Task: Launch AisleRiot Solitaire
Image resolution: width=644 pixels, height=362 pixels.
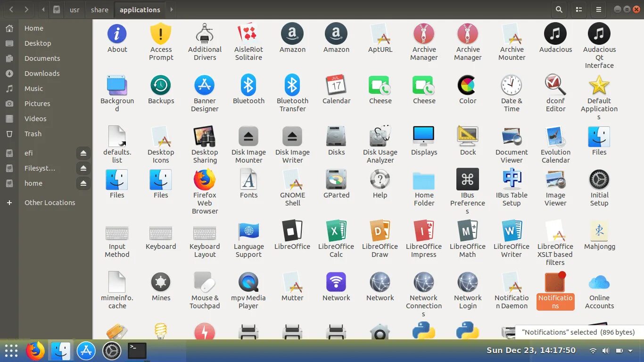Action: [248, 34]
